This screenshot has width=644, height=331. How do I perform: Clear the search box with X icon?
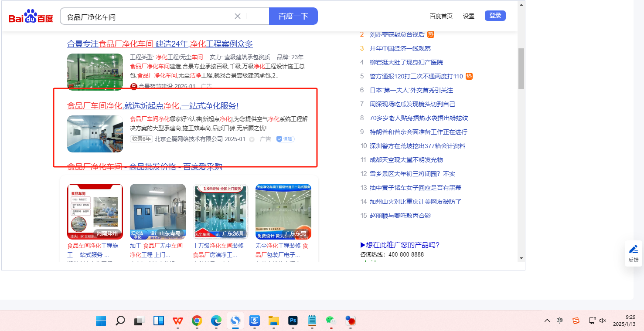pyautogui.click(x=238, y=16)
